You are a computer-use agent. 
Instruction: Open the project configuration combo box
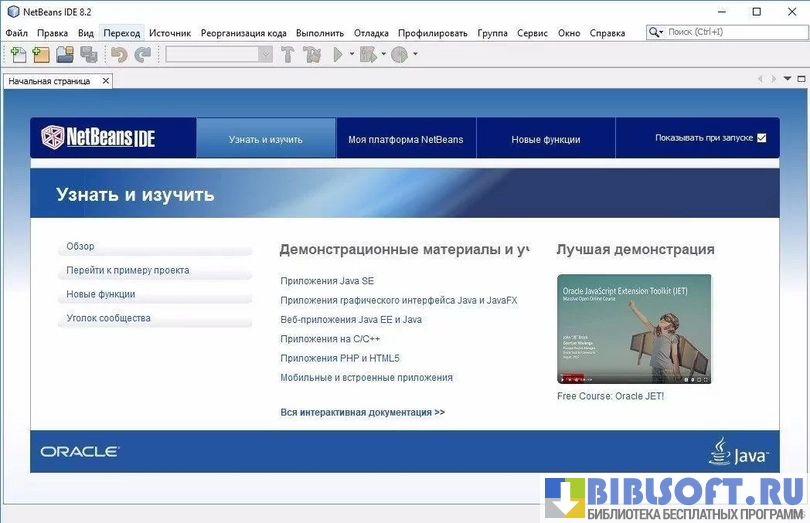(219, 55)
